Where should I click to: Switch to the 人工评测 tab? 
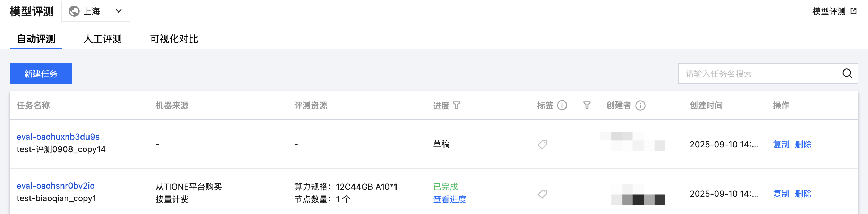103,39
